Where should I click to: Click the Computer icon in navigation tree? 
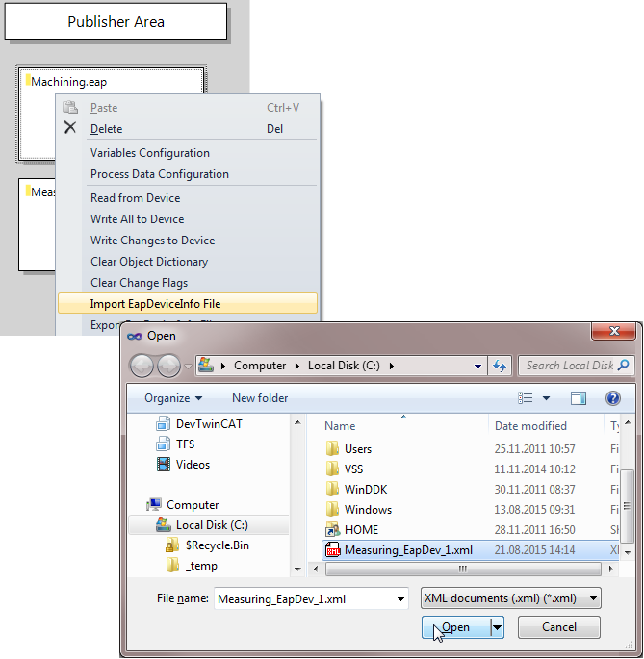[x=154, y=504]
